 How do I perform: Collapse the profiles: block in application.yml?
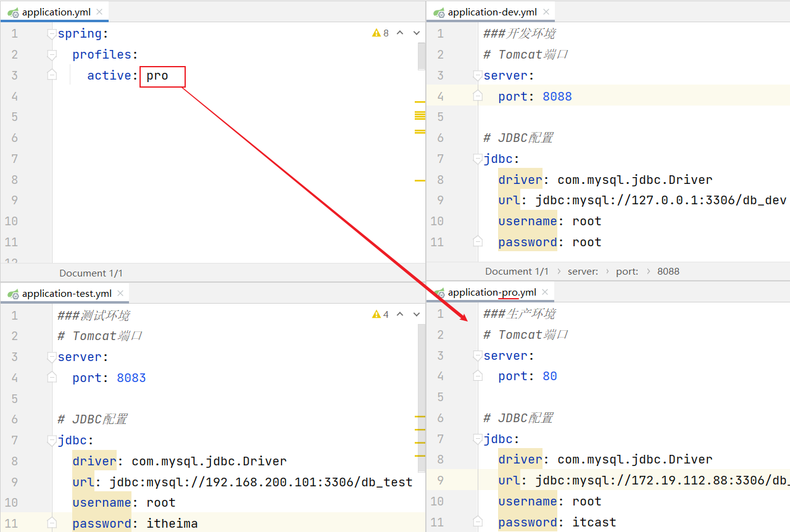52,55
